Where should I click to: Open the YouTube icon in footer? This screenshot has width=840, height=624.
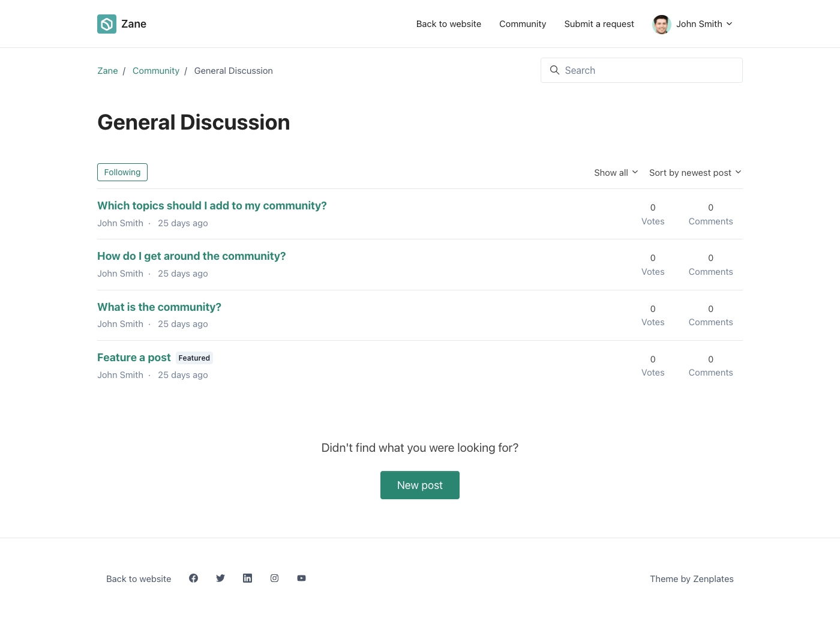click(x=301, y=578)
